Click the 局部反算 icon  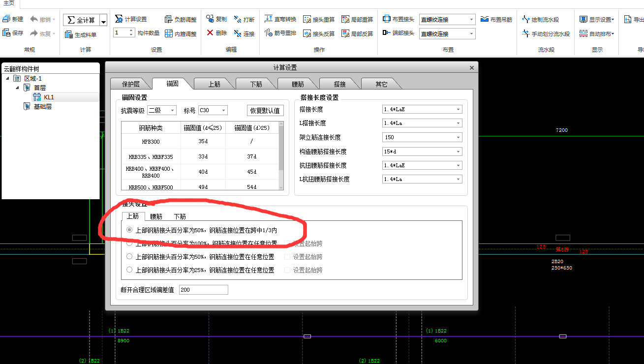(x=345, y=33)
